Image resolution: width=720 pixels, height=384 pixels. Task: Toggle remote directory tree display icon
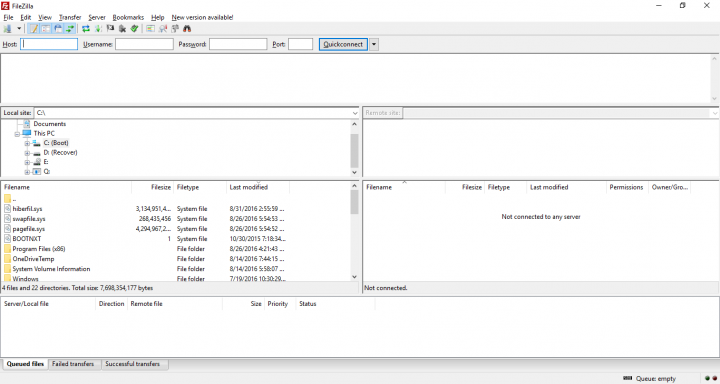point(58,28)
